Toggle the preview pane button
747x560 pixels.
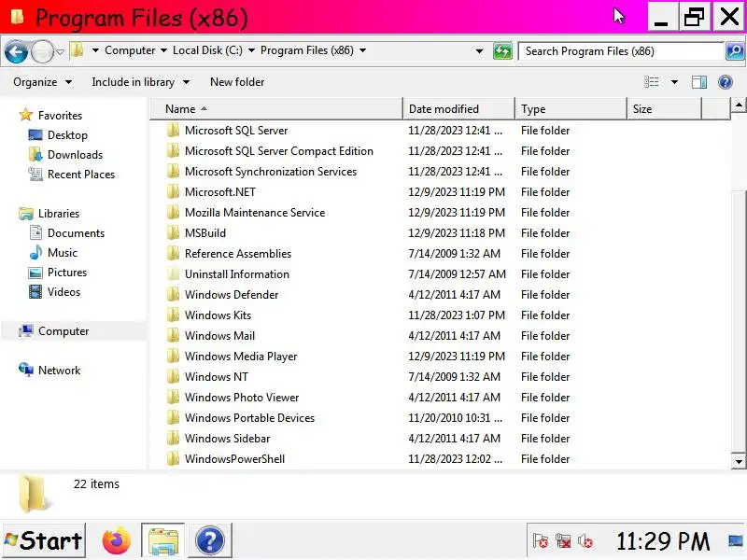point(698,82)
